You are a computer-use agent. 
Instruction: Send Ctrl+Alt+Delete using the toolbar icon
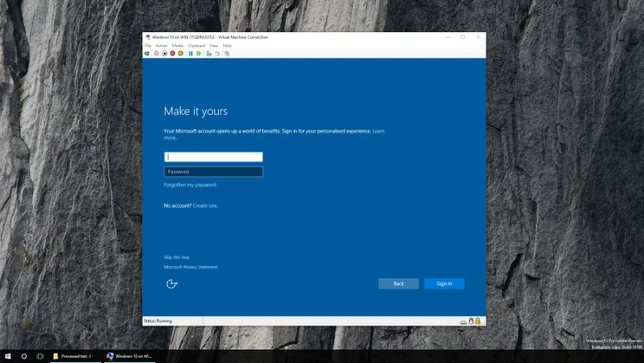pos(146,54)
